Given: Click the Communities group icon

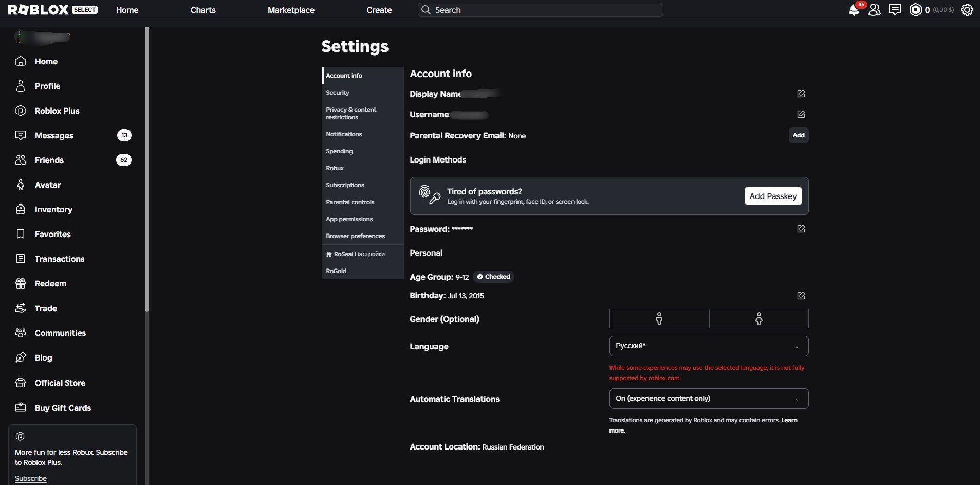Looking at the screenshot, I should 21,333.
